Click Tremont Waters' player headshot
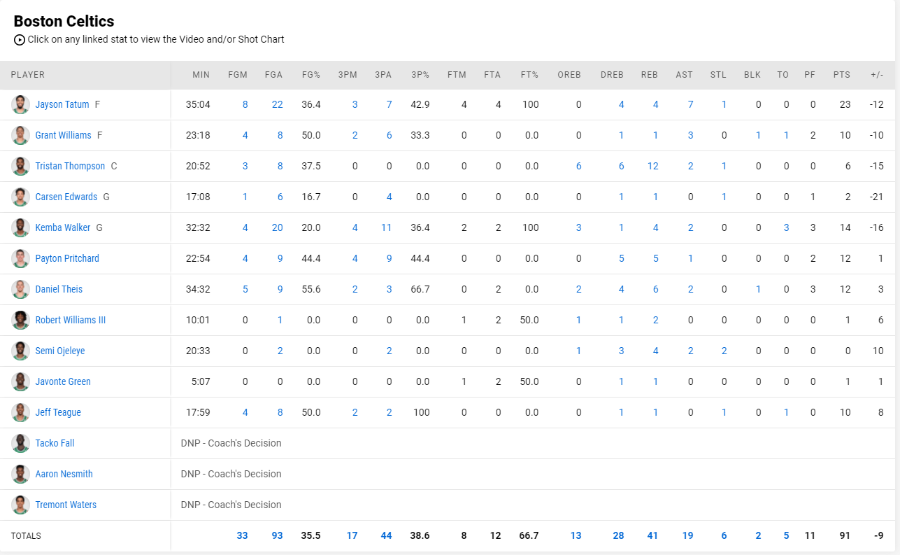This screenshot has width=900, height=555. pyautogui.click(x=21, y=504)
